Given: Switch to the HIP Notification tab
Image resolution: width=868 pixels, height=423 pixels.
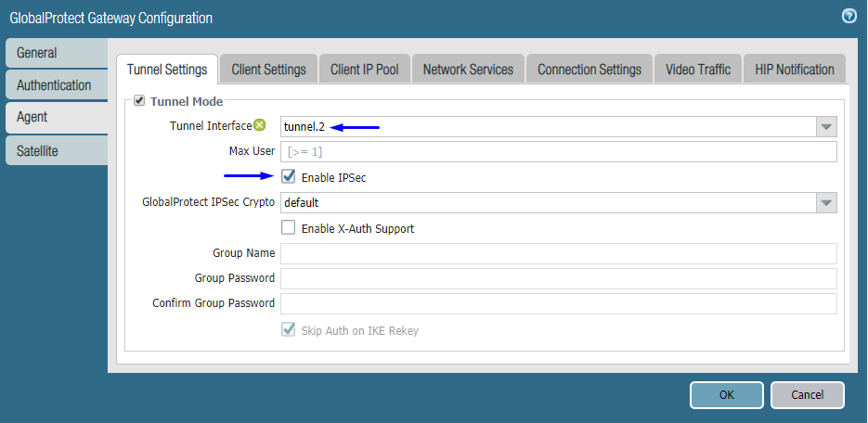Looking at the screenshot, I should tap(794, 70).
